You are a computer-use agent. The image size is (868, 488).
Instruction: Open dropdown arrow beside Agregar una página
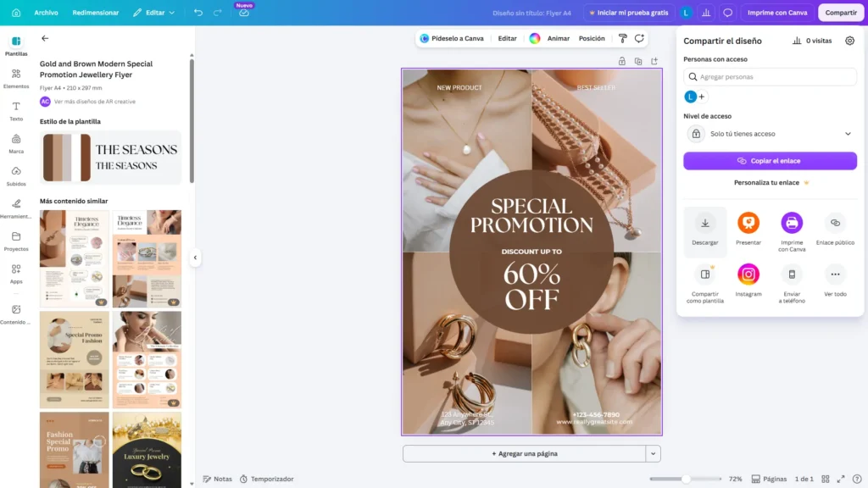click(x=654, y=454)
